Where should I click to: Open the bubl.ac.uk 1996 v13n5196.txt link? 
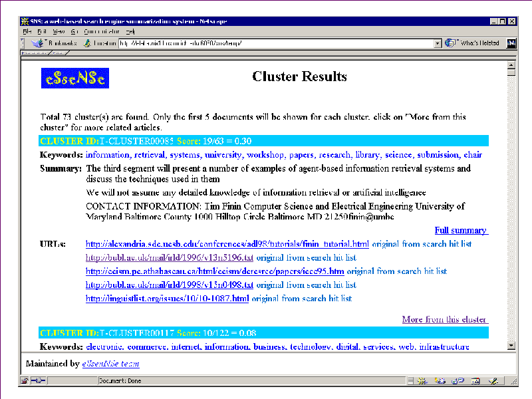click(170, 257)
